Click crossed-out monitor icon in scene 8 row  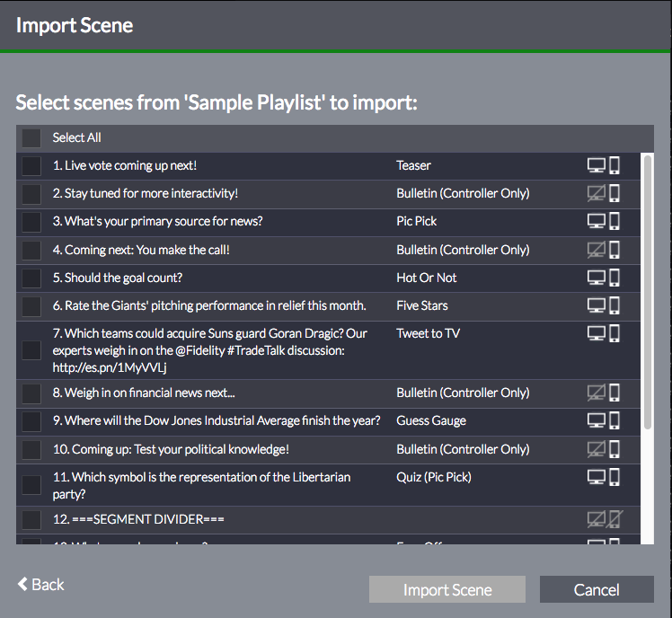pos(597,393)
